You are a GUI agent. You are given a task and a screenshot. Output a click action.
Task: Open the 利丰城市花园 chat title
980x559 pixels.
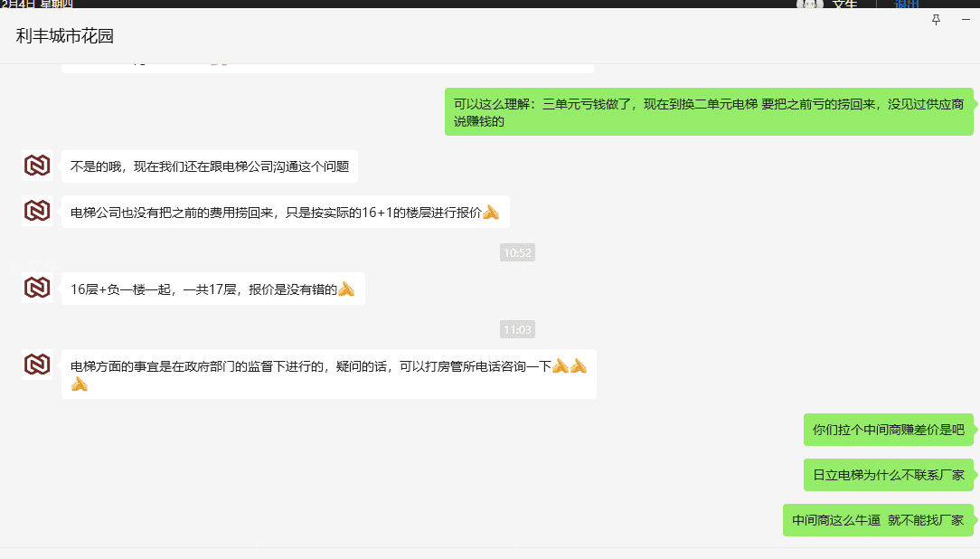tap(65, 36)
